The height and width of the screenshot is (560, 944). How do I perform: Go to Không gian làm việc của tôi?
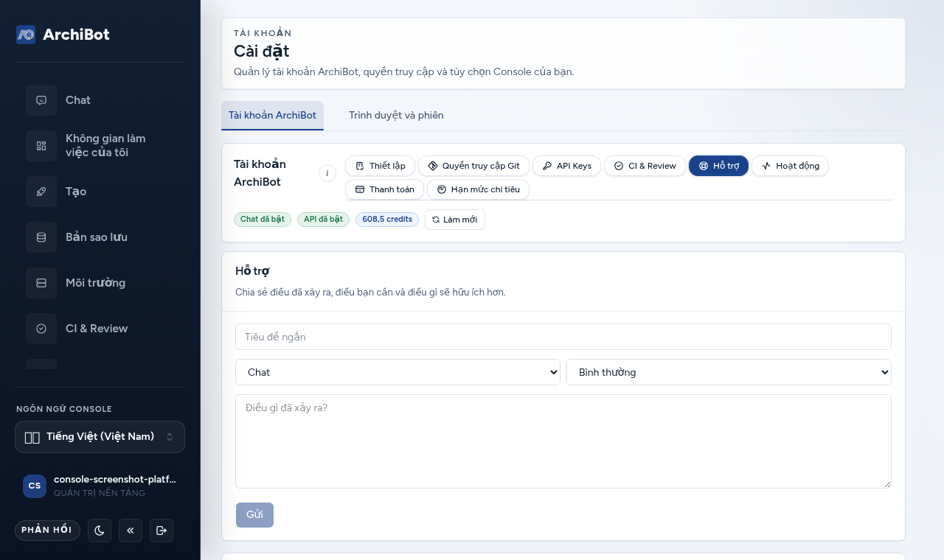point(105,146)
